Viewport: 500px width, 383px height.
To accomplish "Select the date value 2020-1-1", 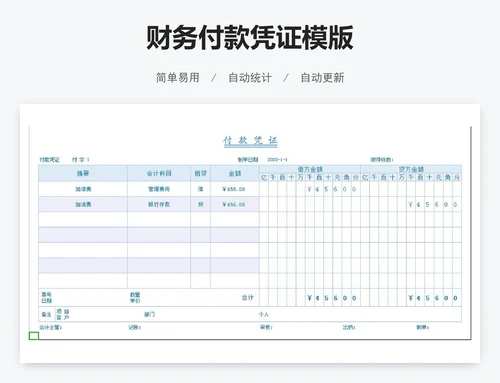I will click(x=277, y=160).
